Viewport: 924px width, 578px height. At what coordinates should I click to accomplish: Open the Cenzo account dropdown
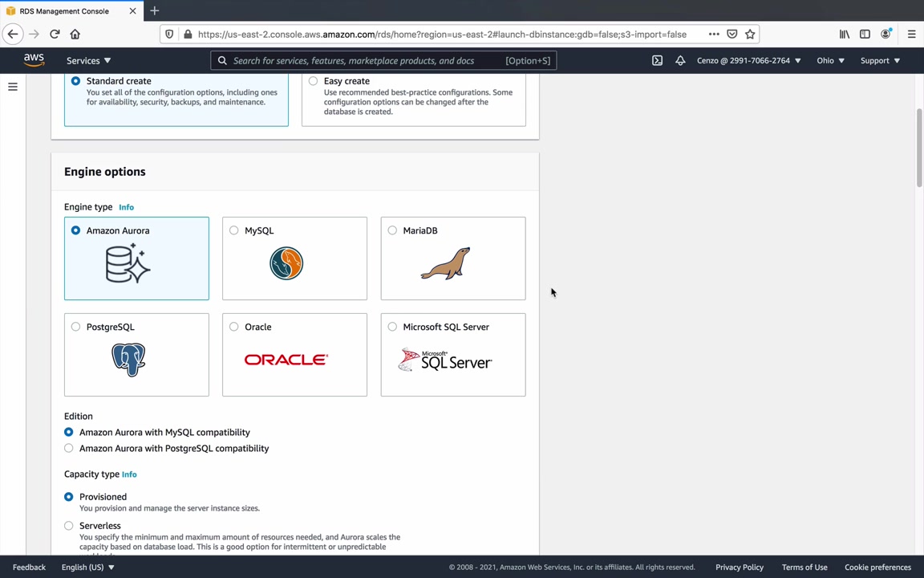[749, 61]
